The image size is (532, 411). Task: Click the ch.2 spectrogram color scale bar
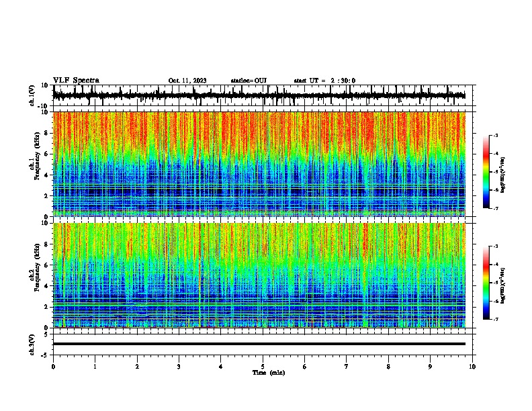(486, 283)
